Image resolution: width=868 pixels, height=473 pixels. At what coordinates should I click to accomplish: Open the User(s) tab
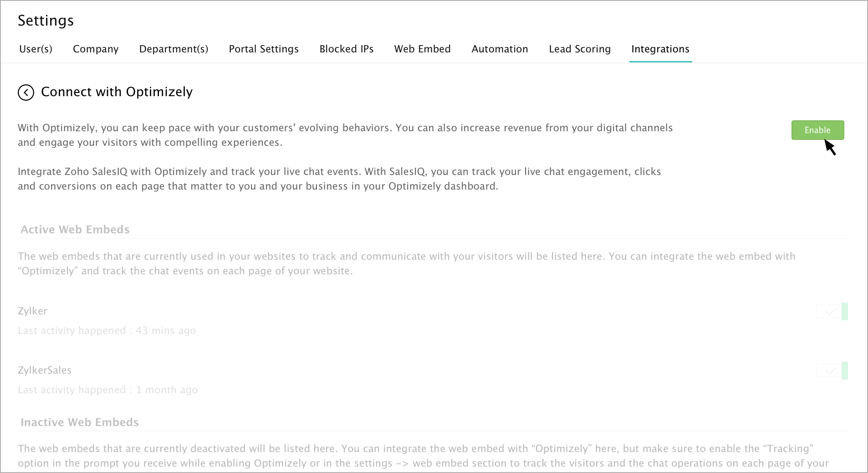36,49
